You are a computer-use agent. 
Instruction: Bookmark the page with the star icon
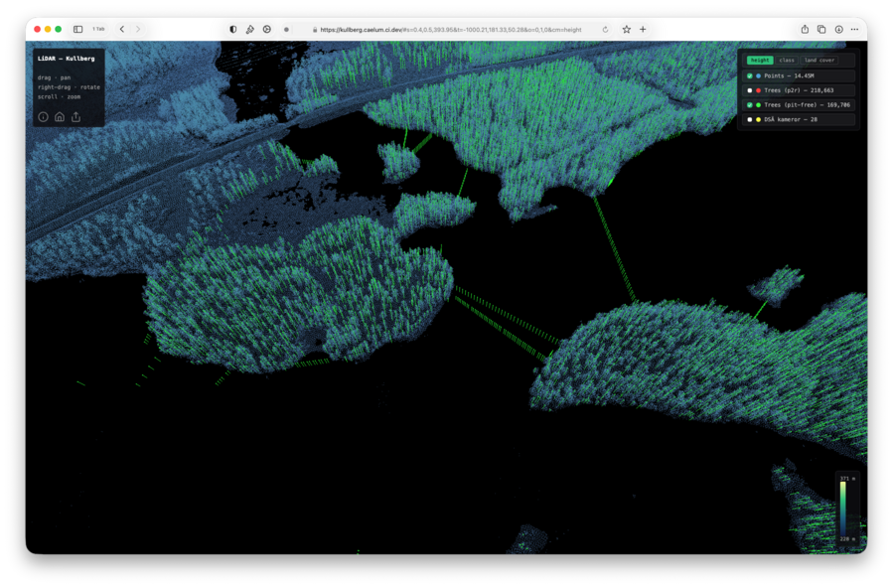626,30
